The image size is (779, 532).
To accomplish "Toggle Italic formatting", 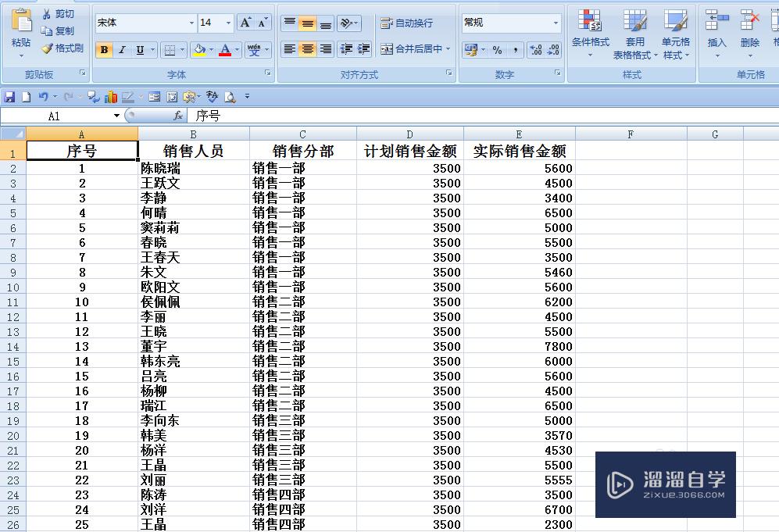I will click(122, 50).
